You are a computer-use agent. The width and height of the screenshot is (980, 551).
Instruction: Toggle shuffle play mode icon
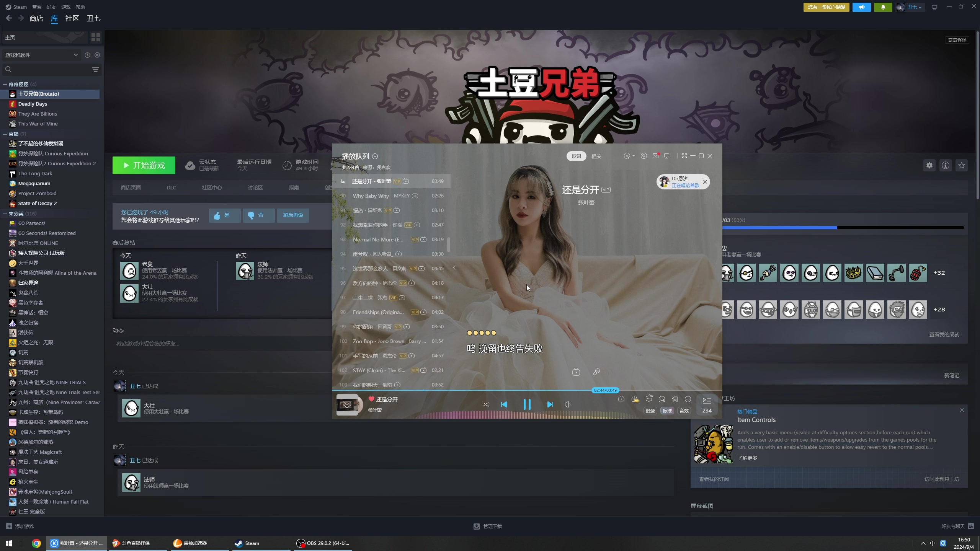click(486, 404)
